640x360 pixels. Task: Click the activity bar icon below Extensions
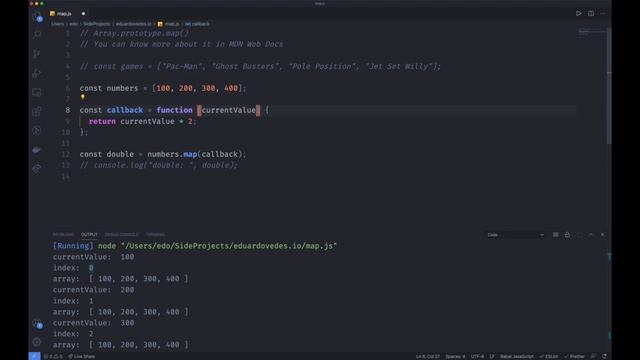(x=37, y=131)
